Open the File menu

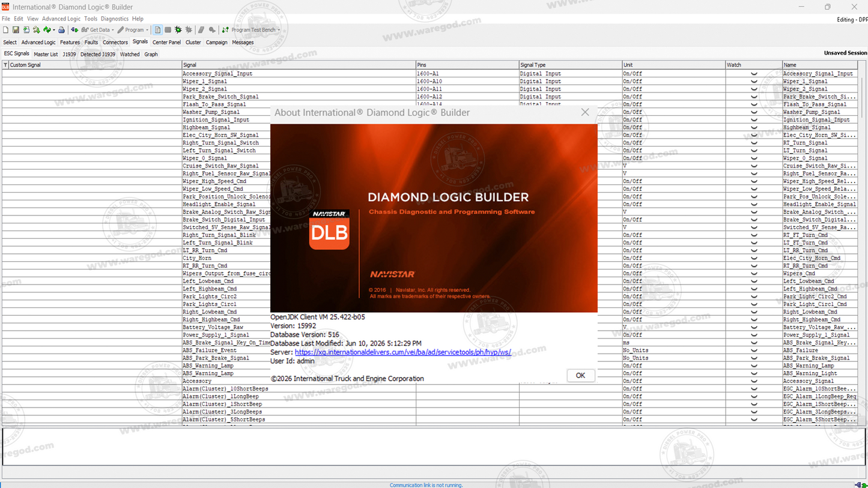click(6, 19)
